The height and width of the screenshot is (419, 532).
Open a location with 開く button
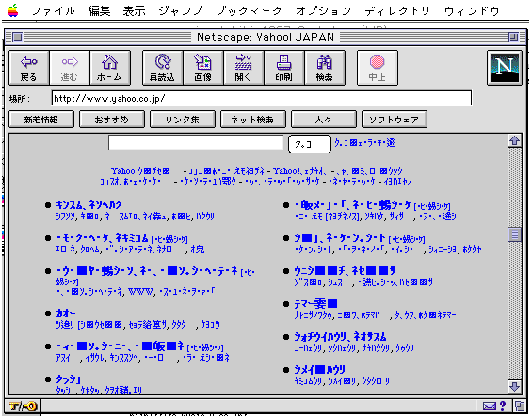[x=243, y=68]
